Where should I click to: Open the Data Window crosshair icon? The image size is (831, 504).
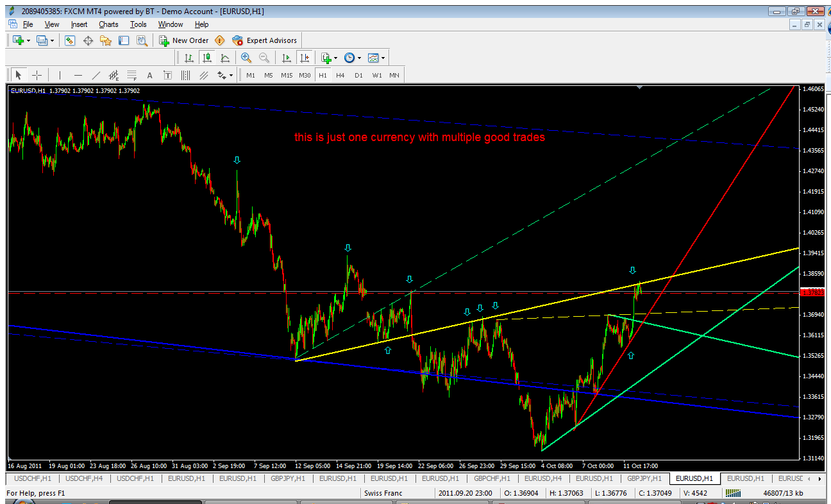coord(88,40)
